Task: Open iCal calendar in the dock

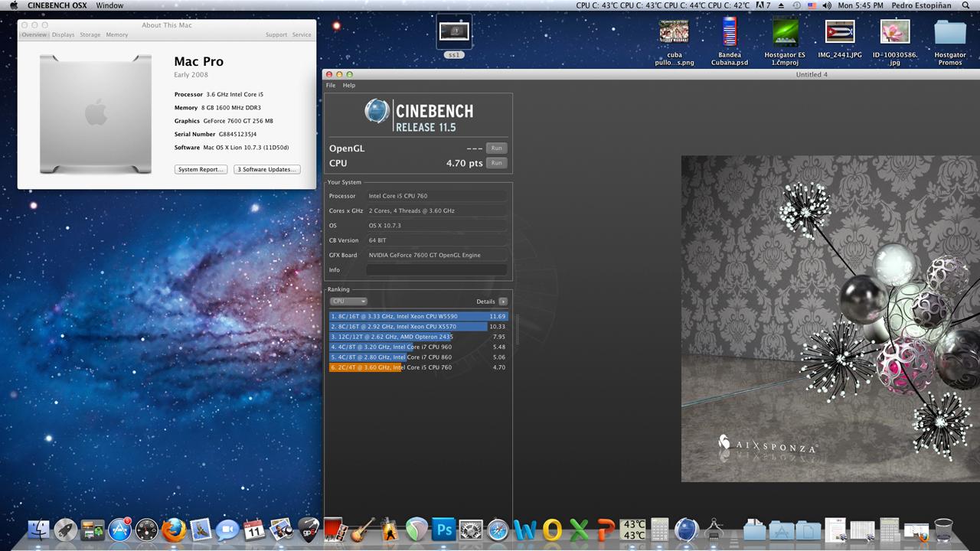Action: pyautogui.click(x=254, y=530)
